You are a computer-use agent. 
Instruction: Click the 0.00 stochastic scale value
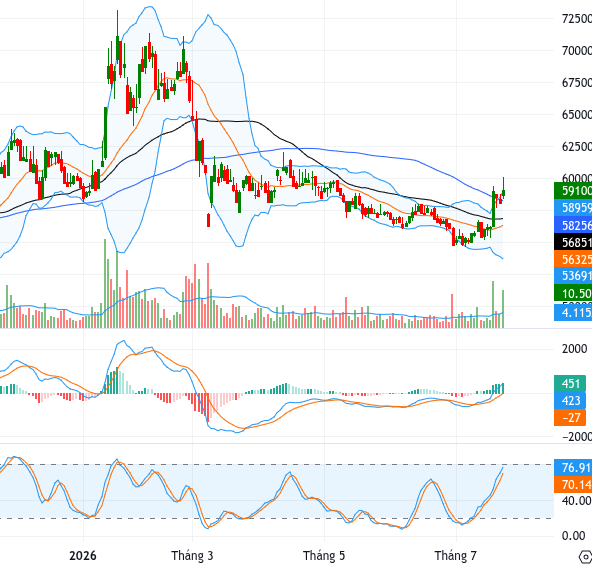pyautogui.click(x=574, y=536)
